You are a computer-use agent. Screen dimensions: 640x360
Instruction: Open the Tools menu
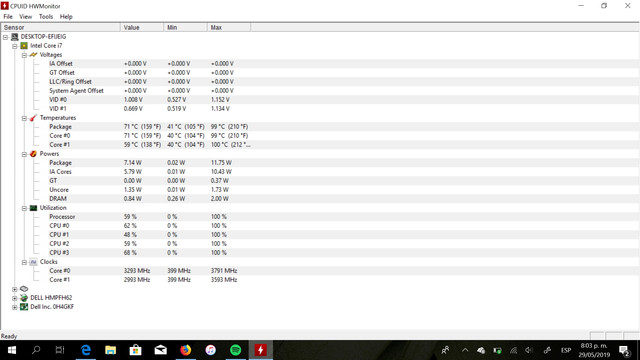(46, 17)
